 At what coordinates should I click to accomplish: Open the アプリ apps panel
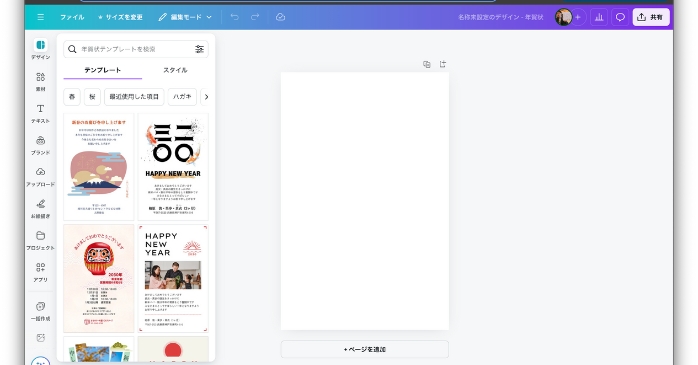click(x=41, y=272)
